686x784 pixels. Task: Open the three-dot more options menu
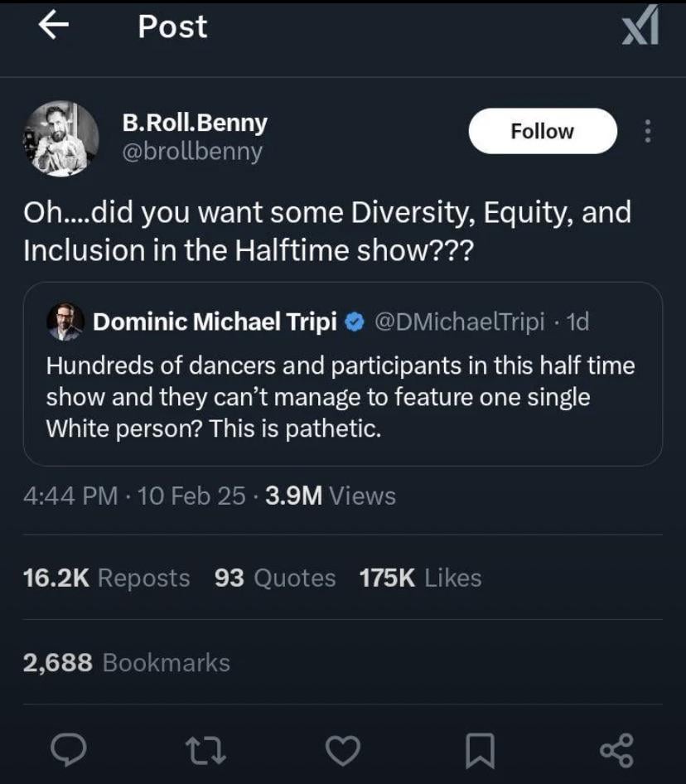[x=648, y=132]
